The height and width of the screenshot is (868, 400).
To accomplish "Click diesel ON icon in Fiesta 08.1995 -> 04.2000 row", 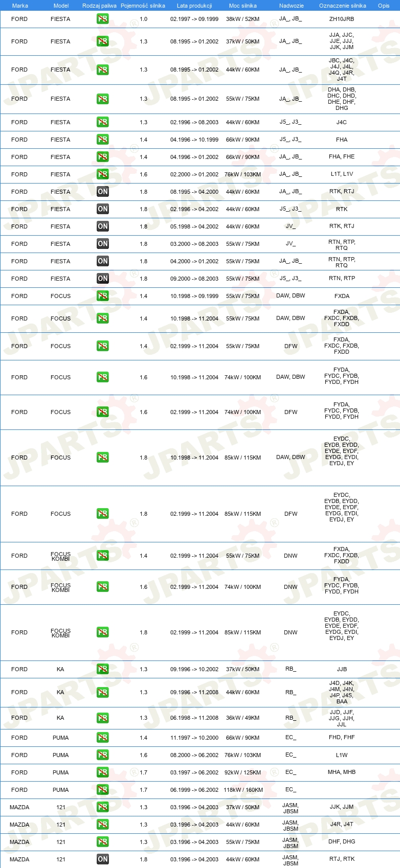I will (103, 192).
